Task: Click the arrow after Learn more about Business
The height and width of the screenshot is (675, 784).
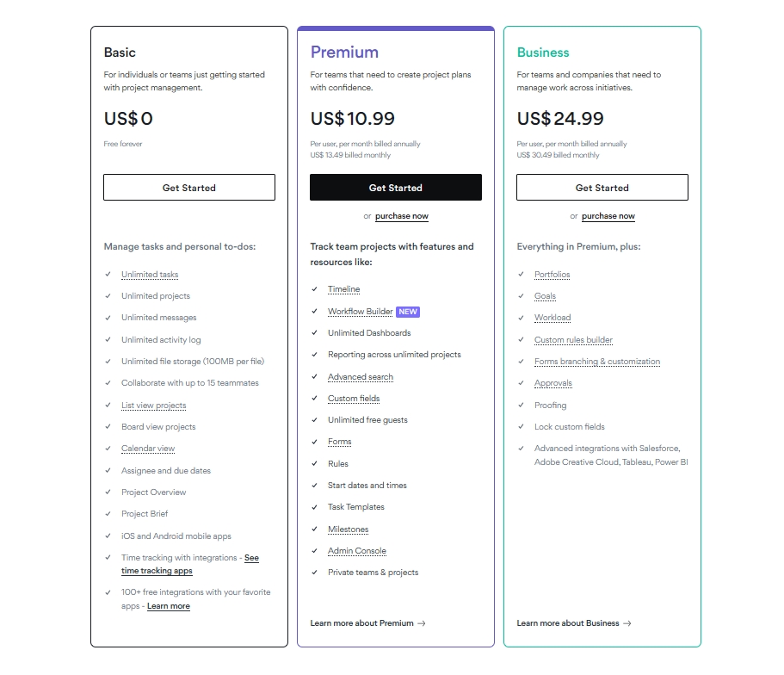Action: [x=627, y=622]
